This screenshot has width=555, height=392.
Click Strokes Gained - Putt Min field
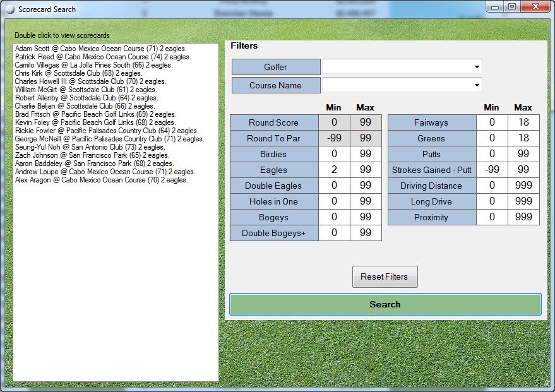click(492, 170)
